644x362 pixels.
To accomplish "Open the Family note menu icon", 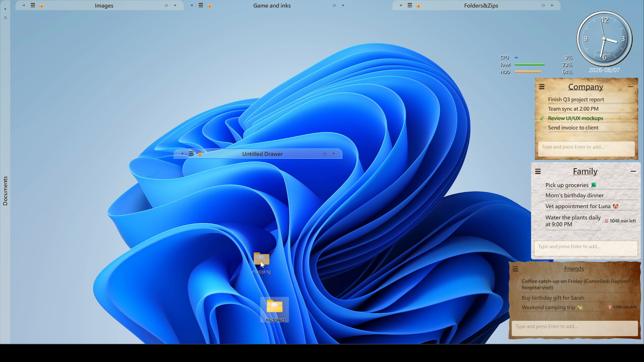I will click(538, 172).
